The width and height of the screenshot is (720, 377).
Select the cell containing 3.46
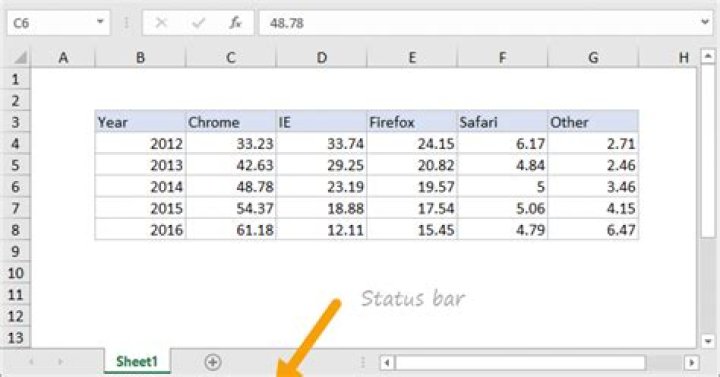pyautogui.click(x=593, y=187)
